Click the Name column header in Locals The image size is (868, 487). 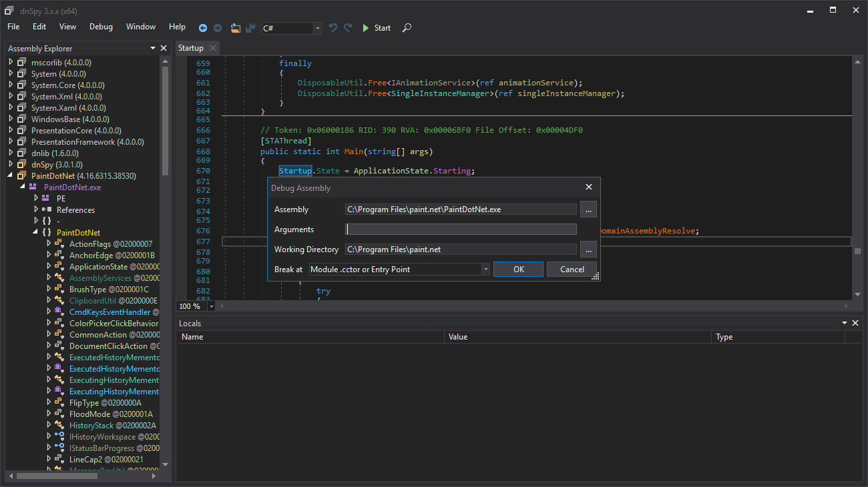[311, 337]
